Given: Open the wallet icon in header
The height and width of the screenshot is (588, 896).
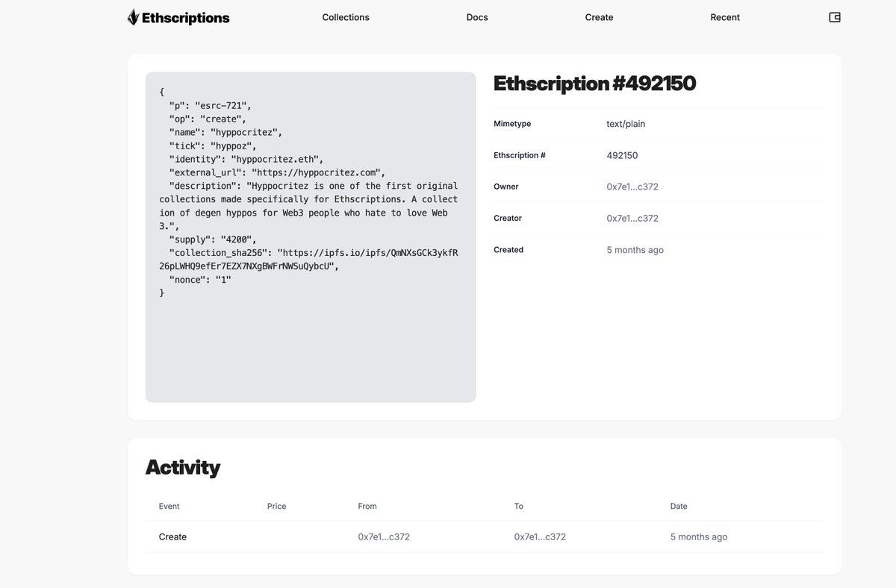Looking at the screenshot, I should click(835, 17).
